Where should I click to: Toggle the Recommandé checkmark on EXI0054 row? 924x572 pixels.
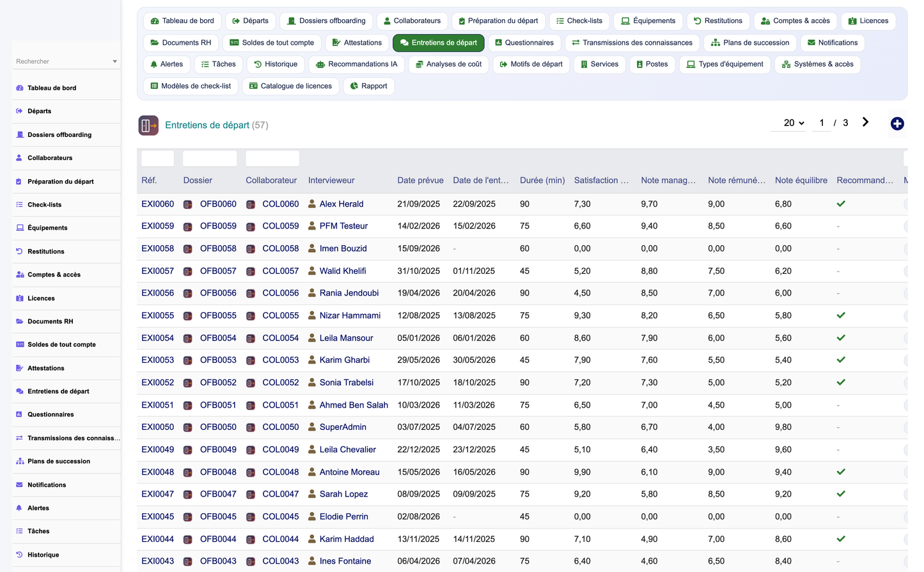[841, 338]
